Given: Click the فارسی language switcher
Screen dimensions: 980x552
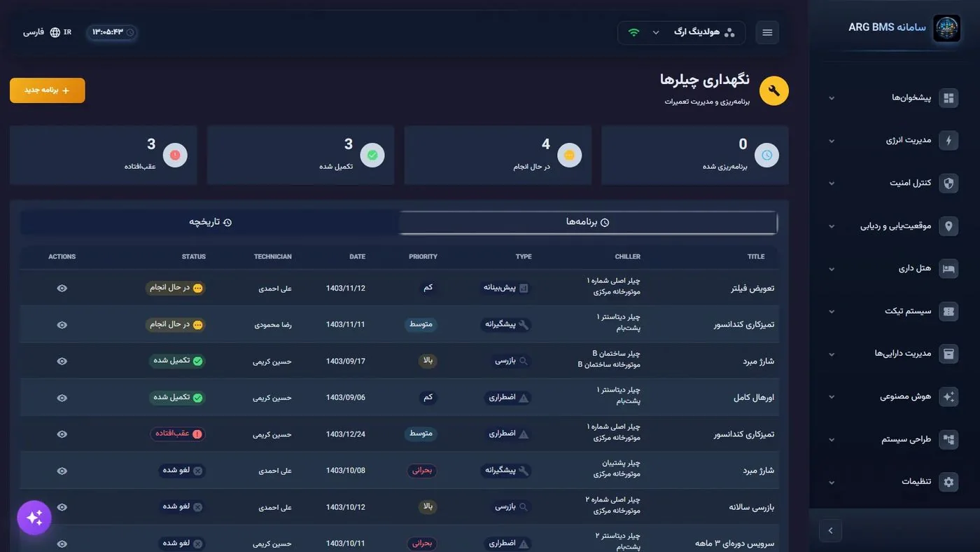Looking at the screenshot, I should pyautogui.click(x=47, y=32).
